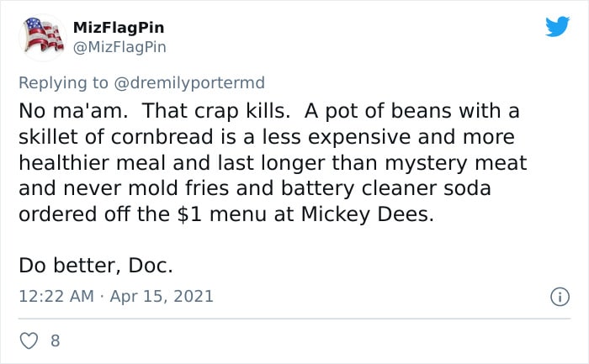Viewport: 589px width, 364px height.
Task: Click the Apr 15, 2021 date
Action: (x=162, y=296)
